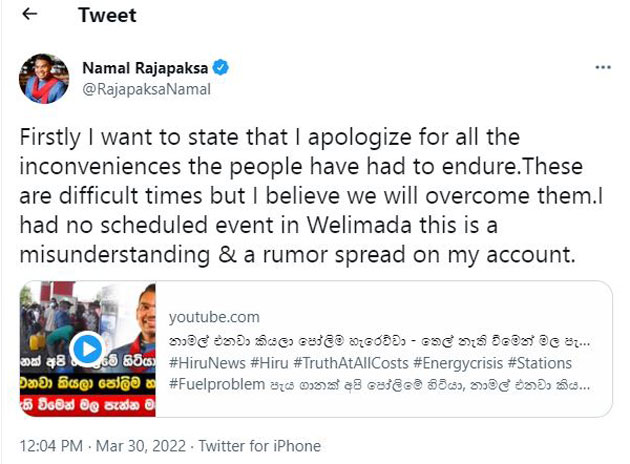Open the @RajapaksaNamal handle link
630x464 pixels.
point(146,89)
